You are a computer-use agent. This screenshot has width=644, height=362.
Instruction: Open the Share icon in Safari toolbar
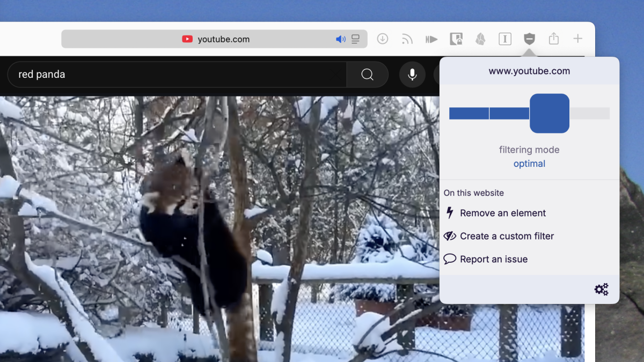[x=553, y=38]
